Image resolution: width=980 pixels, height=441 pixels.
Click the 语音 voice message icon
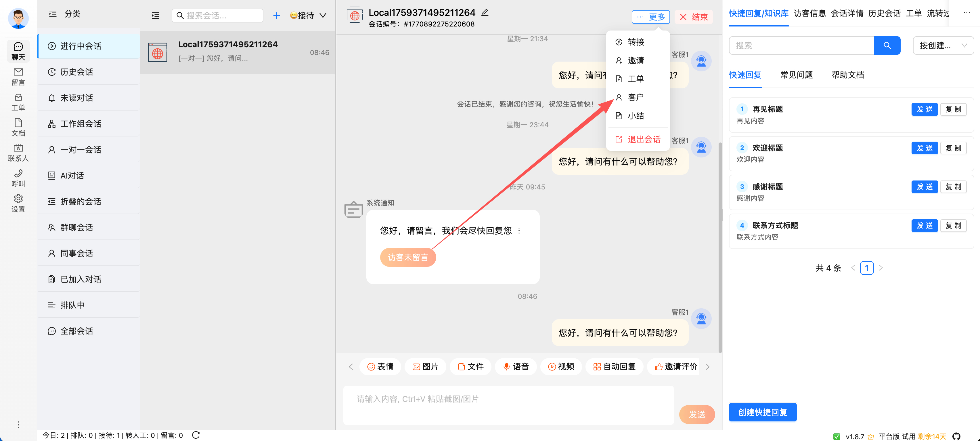point(516,366)
